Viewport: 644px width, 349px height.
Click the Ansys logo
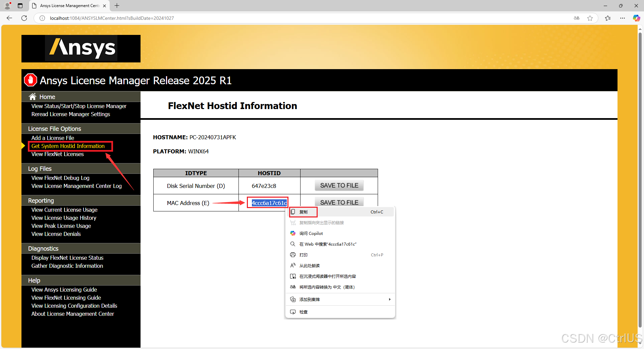[x=81, y=48]
